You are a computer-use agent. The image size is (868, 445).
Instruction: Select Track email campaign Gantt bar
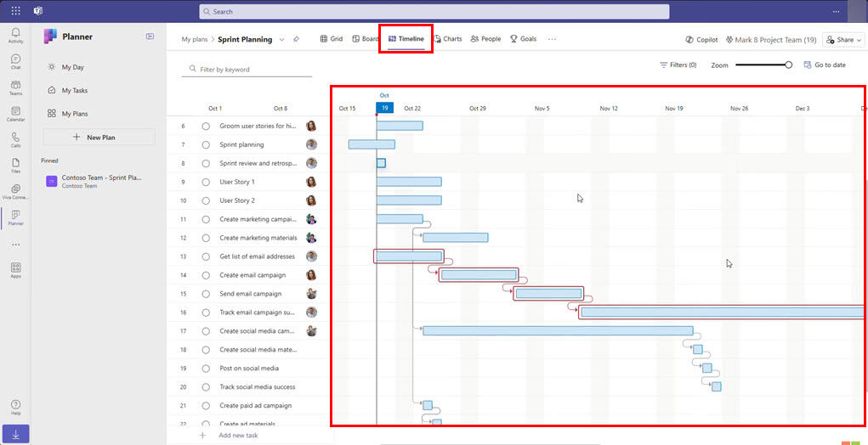pos(723,313)
